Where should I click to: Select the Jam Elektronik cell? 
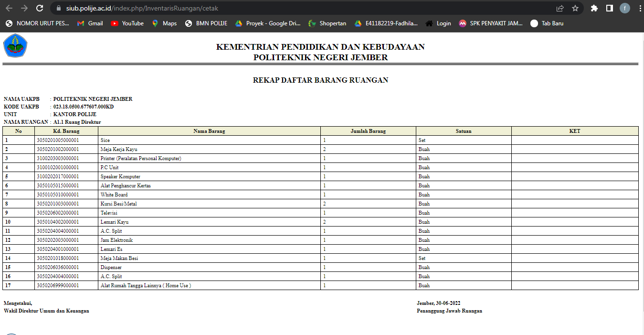(x=209, y=240)
